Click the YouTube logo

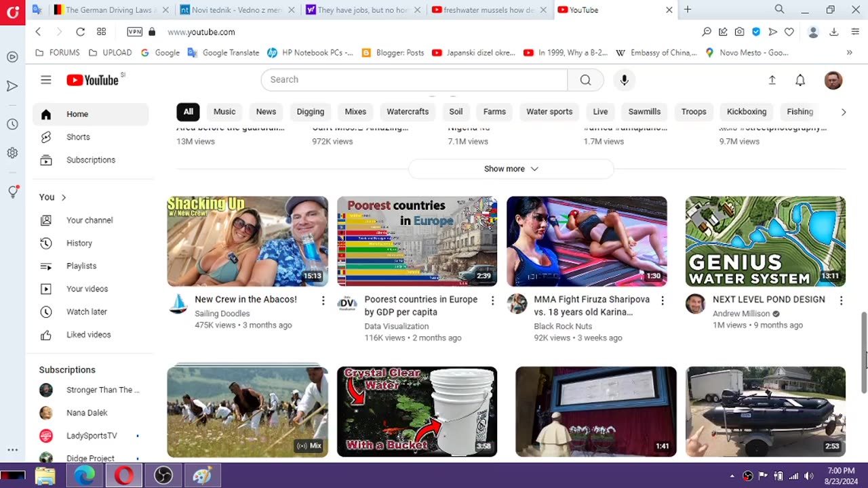93,80
